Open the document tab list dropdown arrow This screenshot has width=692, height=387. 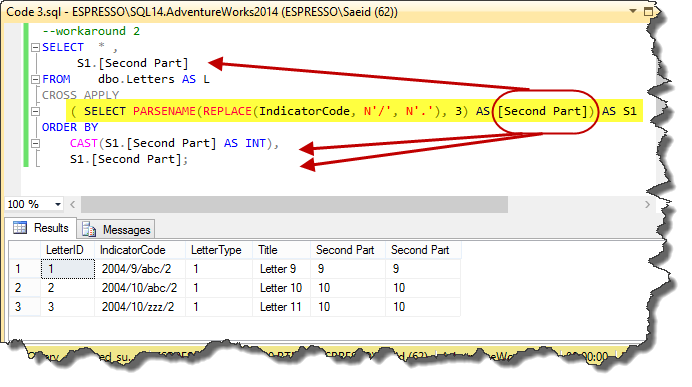pyautogui.click(x=633, y=11)
